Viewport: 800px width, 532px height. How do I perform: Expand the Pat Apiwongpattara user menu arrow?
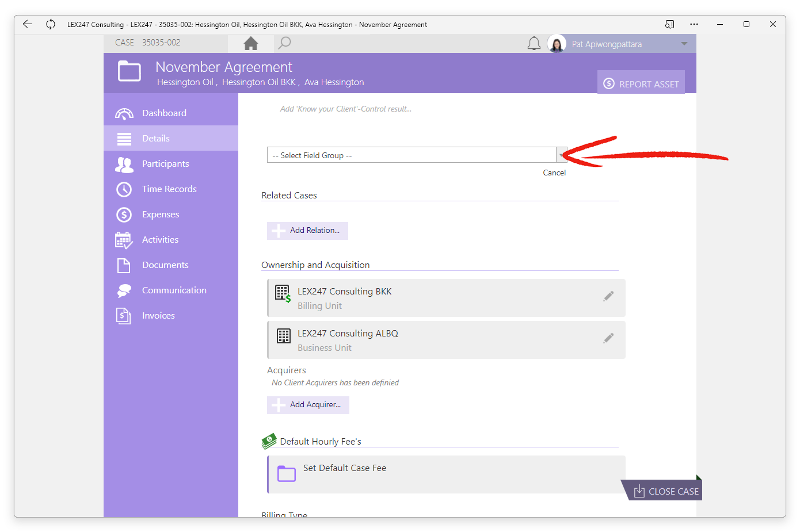tap(684, 44)
